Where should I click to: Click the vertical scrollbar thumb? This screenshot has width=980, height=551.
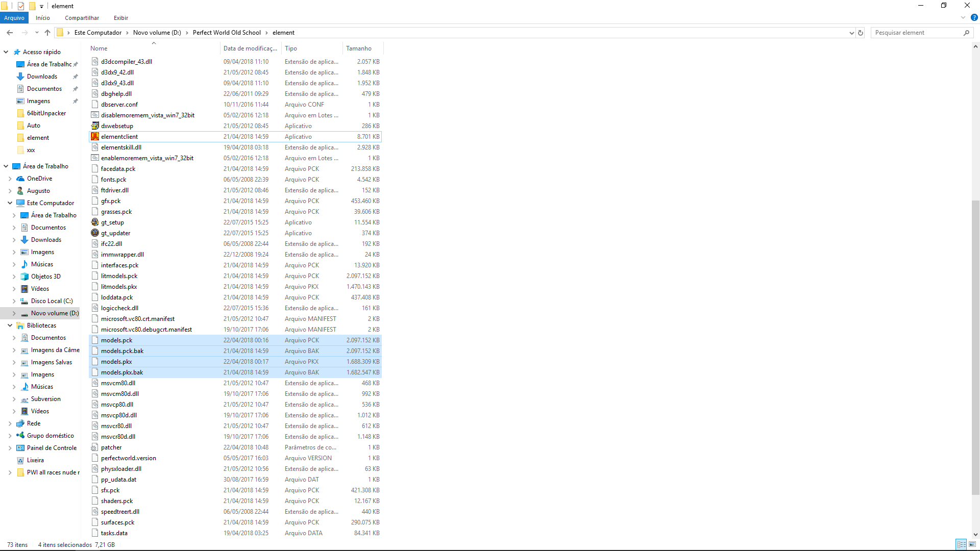point(975,347)
